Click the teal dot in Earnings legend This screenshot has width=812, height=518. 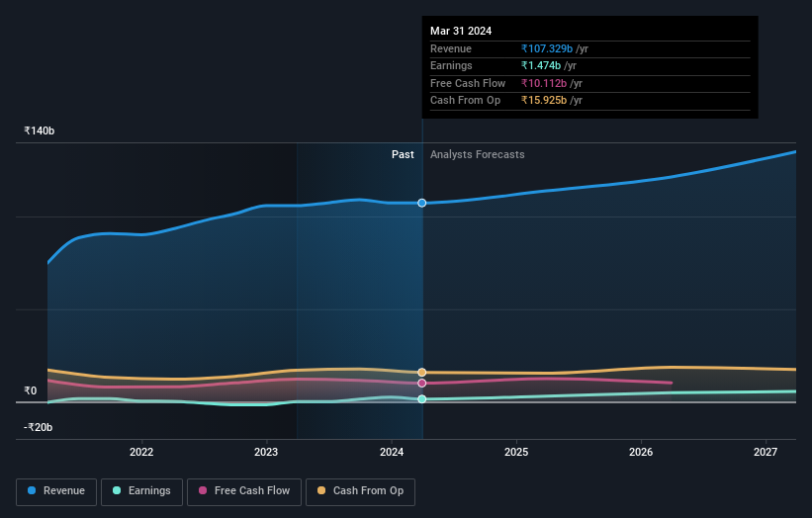[x=117, y=490]
